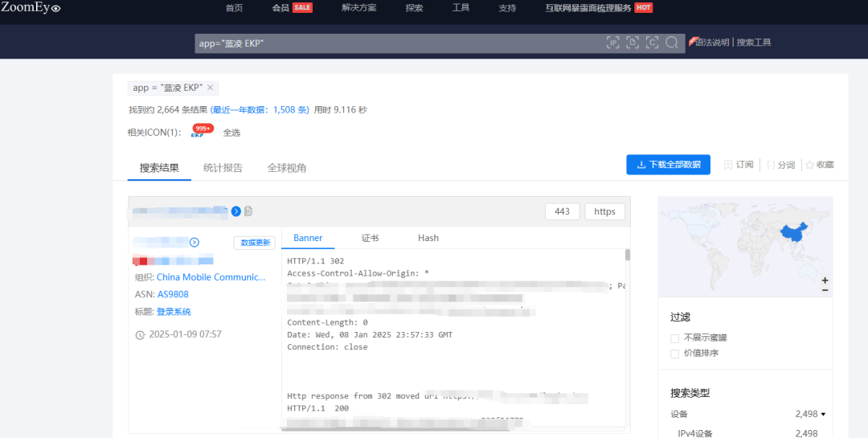Click the clock icon next to 2025-01-09 07:57
Screen dimensions: 868x438
(x=140, y=334)
